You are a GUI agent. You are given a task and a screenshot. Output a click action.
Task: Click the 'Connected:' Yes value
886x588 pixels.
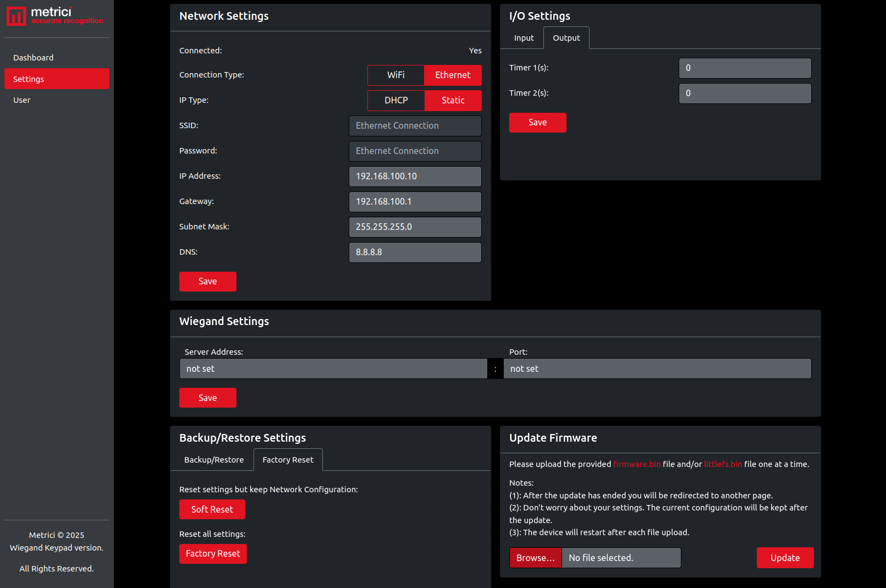(x=475, y=51)
